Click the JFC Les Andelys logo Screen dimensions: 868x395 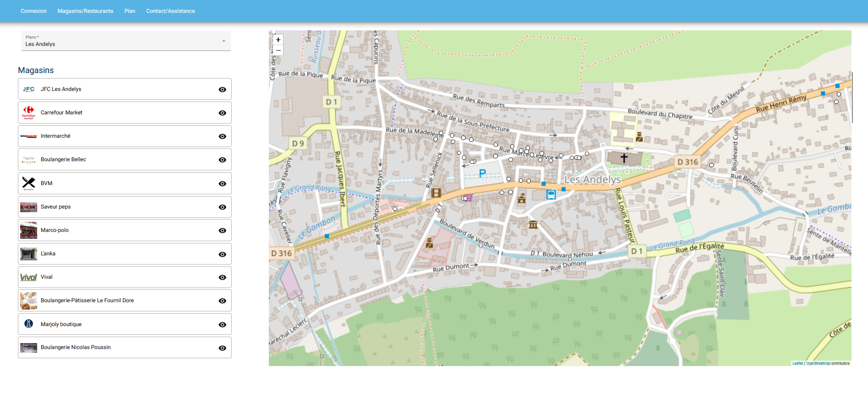28,89
